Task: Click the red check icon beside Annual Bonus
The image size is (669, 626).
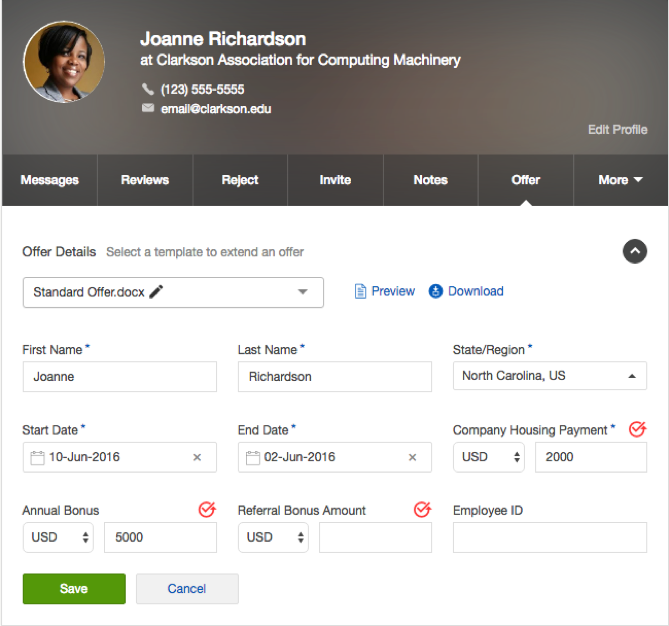Action: coord(207,510)
